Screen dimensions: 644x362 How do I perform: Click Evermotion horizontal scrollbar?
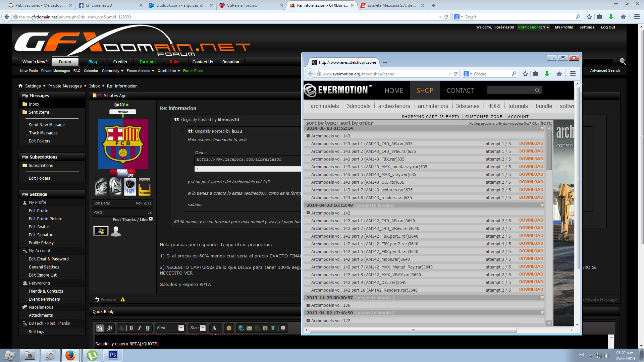click(x=413, y=330)
